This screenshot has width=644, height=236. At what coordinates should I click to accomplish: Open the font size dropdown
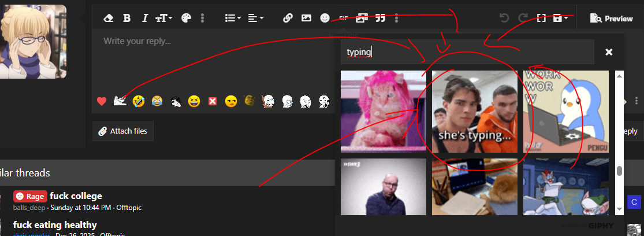tap(164, 18)
